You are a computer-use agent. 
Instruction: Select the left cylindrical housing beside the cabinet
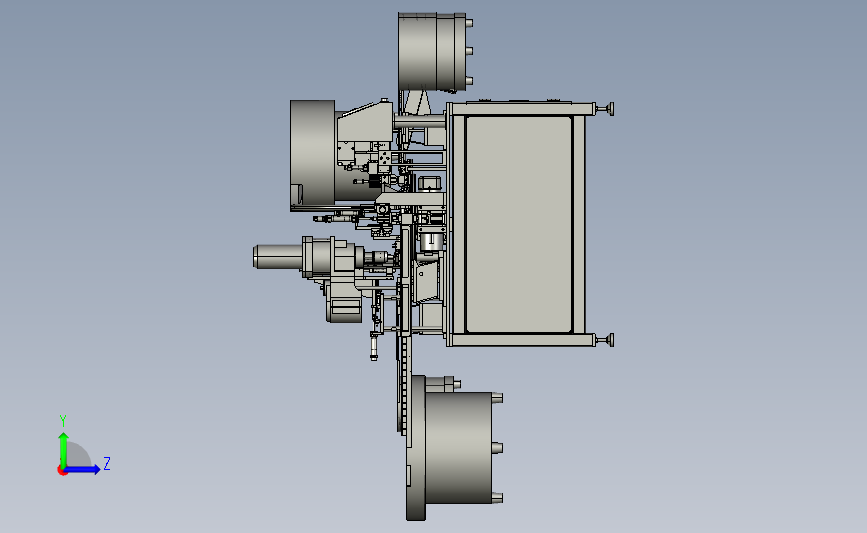tap(312, 153)
